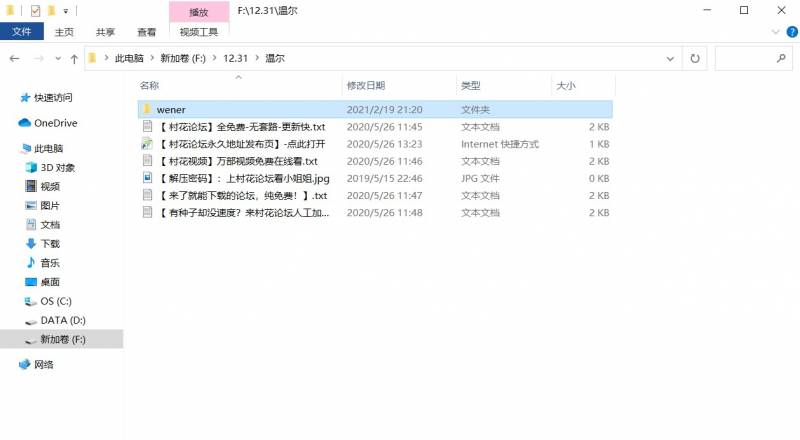Select OneDrive in the navigation pane
Image resolution: width=800 pixels, height=440 pixels.
coord(55,123)
